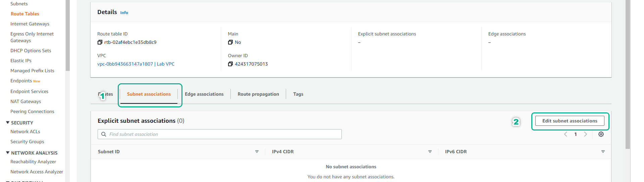Screen dimensions: 644x182
Task: Sort by IPv4 CIDR column arrow
Action: pos(430,152)
